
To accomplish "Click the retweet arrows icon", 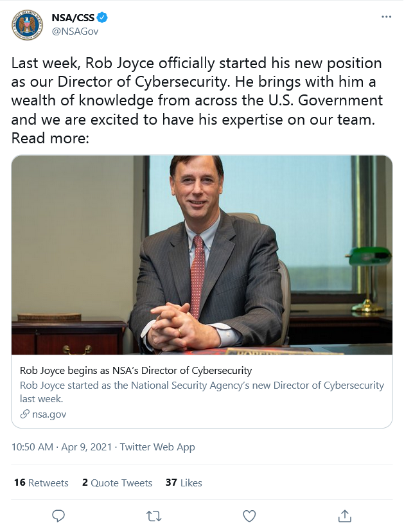I will [154, 515].
